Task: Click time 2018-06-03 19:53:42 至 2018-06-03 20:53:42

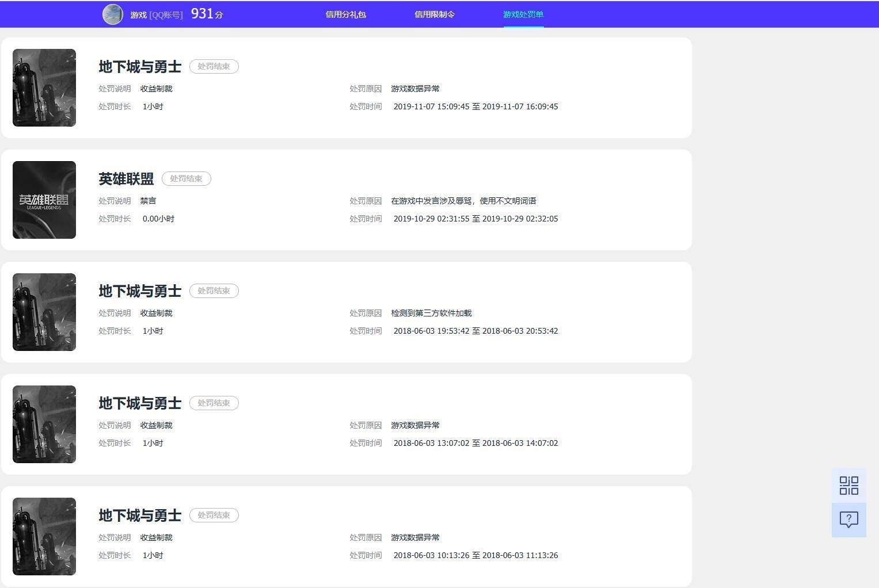Action: (475, 331)
